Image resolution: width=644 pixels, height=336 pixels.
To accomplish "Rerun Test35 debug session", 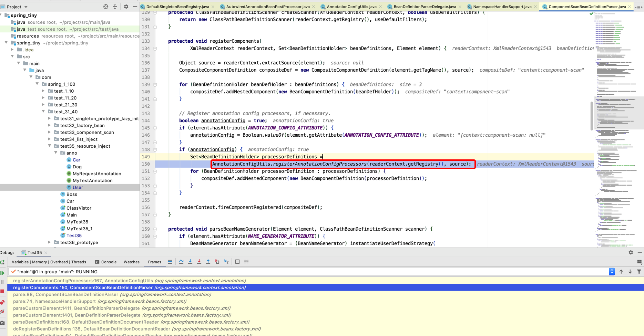I will [x=2, y=262].
